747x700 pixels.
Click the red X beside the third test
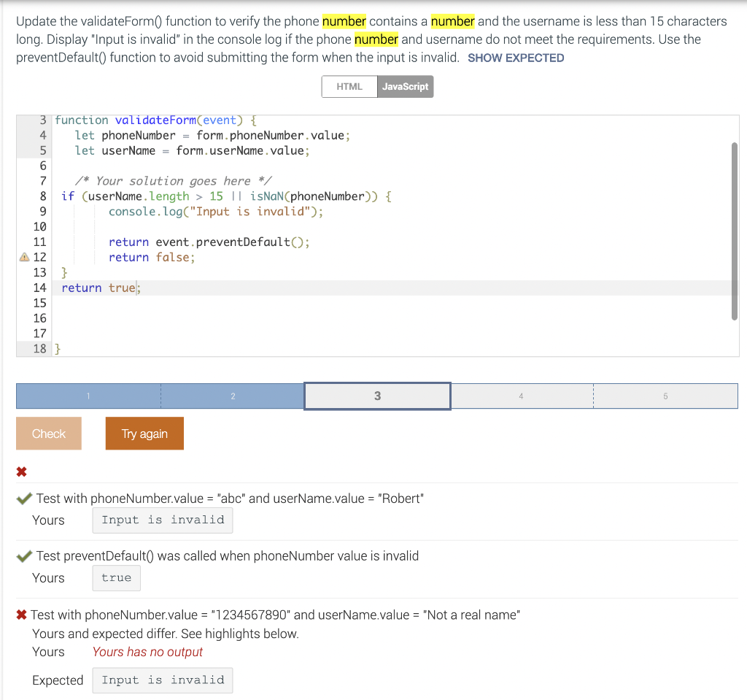point(21,615)
